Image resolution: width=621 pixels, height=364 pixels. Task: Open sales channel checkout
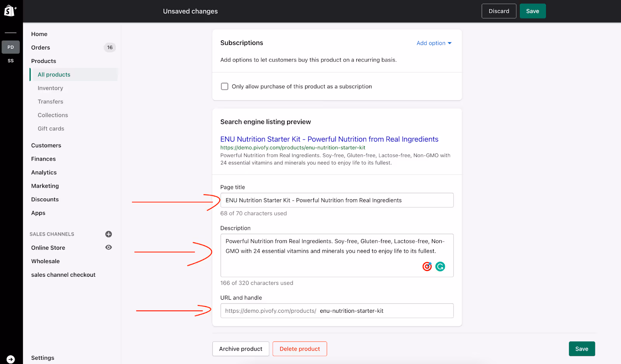tap(63, 275)
